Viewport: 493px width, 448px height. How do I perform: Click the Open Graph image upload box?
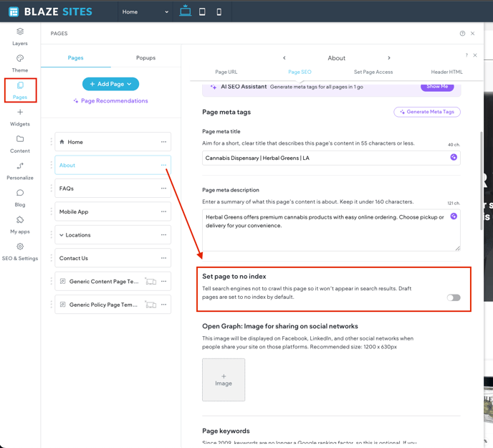point(224,380)
